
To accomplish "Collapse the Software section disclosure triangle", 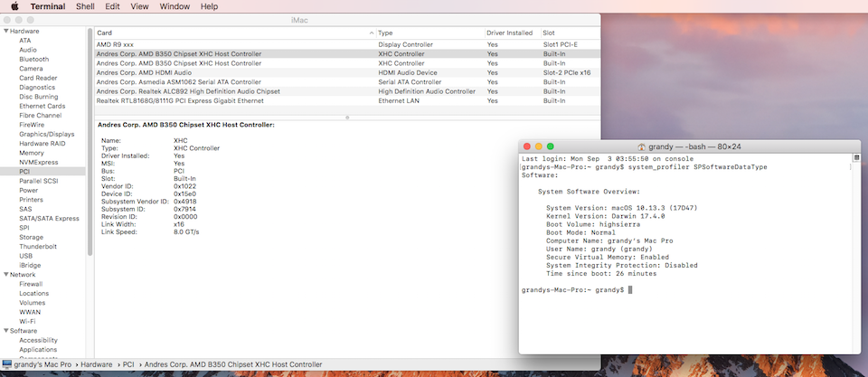I will pyautogui.click(x=5, y=331).
